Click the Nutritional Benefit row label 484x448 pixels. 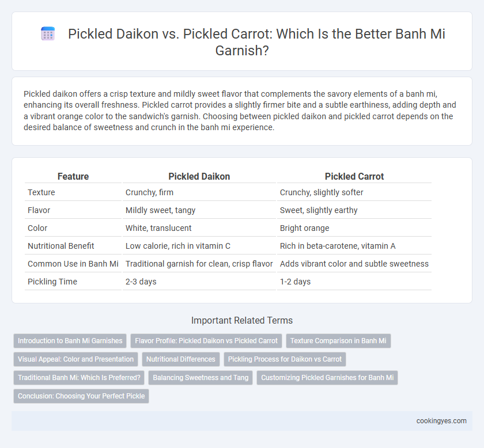[61, 246]
